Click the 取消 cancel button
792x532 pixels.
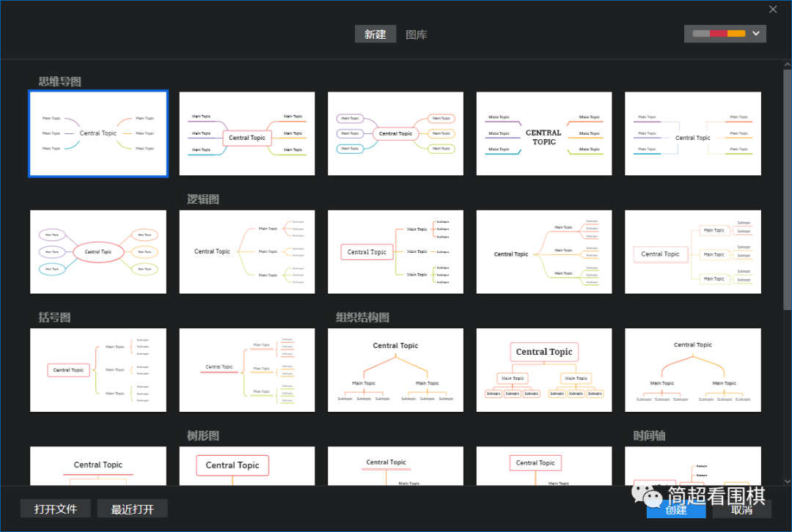[741, 509]
